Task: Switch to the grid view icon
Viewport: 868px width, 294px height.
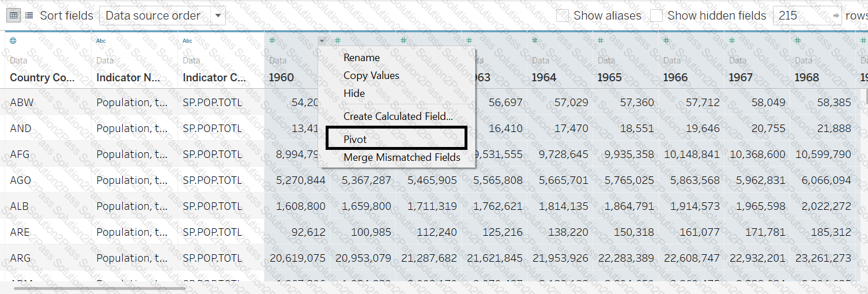Action: point(14,16)
